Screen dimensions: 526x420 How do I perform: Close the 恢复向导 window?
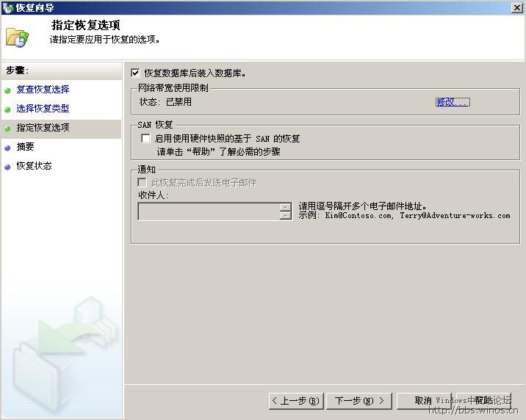517,7
